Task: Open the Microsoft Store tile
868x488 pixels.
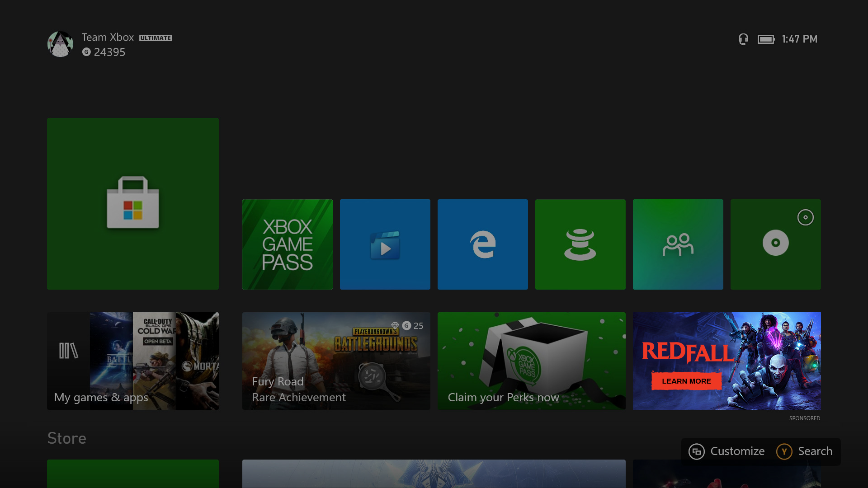Action: 132,203
